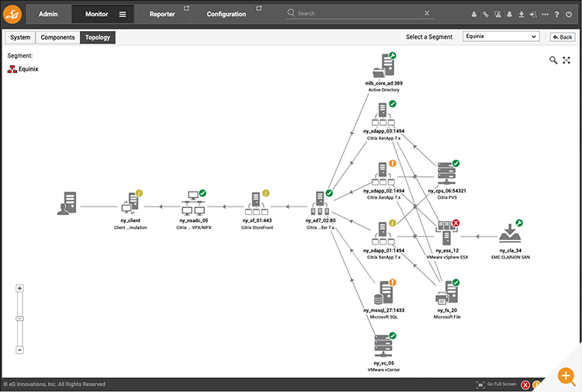Open the Admin menu
This screenshot has width=582, height=392.
[x=48, y=14]
